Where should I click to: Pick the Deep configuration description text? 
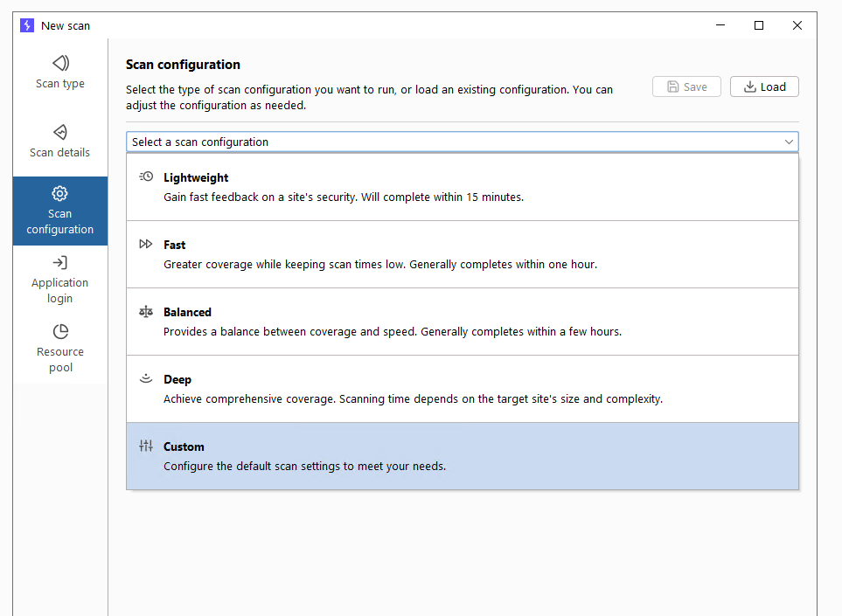pos(413,399)
